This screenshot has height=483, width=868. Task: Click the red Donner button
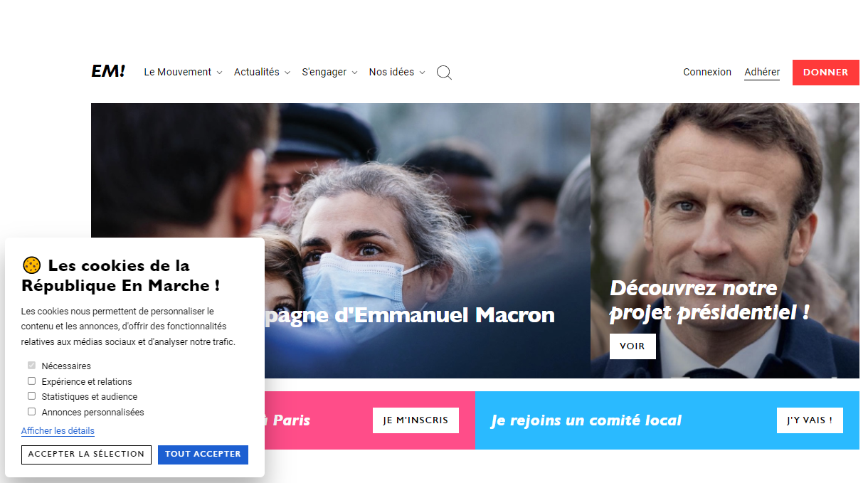coord(826,73)
